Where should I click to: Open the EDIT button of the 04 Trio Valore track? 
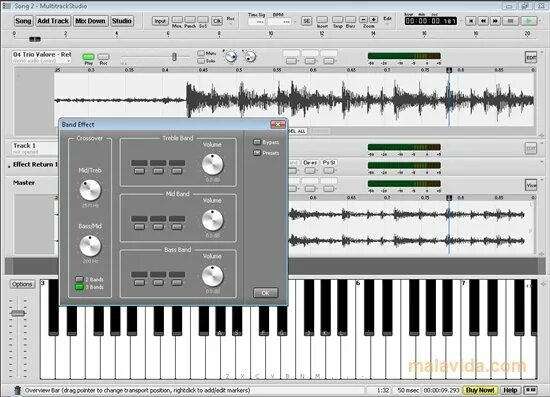531,58
